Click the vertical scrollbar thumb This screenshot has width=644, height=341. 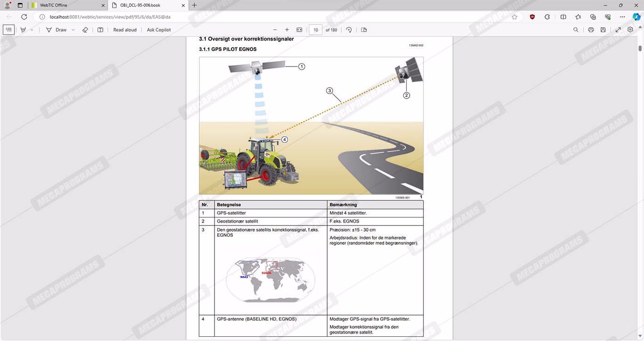point(640,48)
